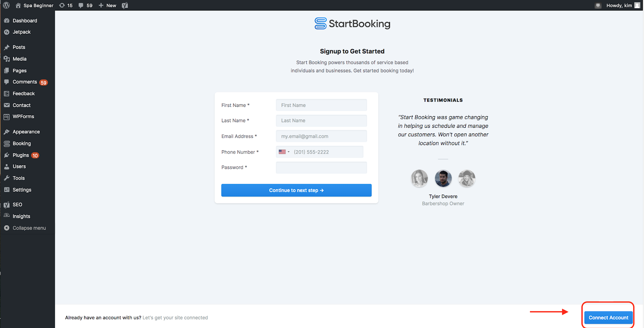The width and height of the screenshot is (644, 328).
Task: Open the comments bubble icon showing 59
Action: click(81, 5)
